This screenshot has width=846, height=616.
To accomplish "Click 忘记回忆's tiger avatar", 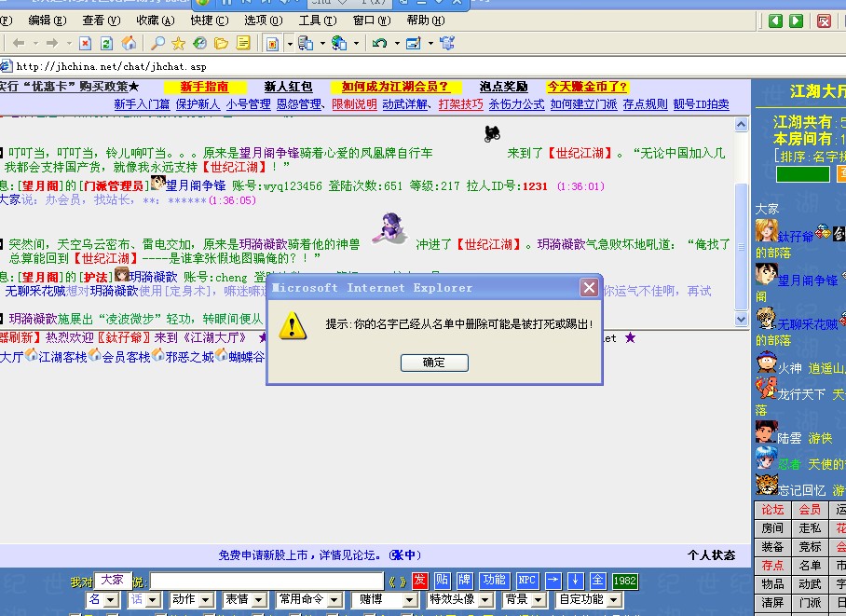I will click(767, 485).
